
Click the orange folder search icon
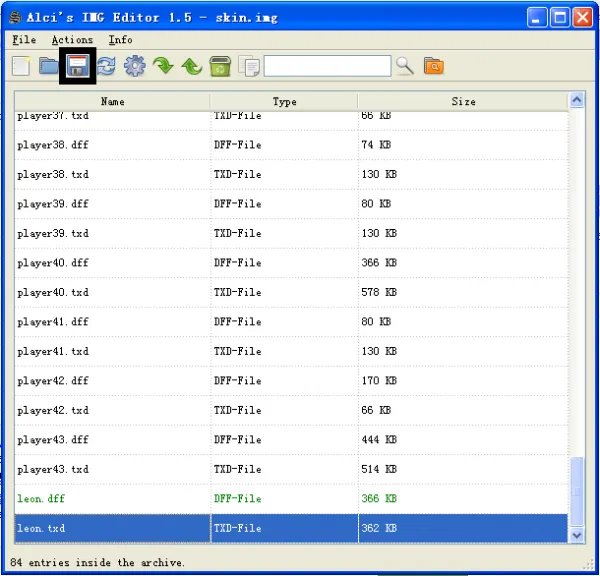[x=433, y=66]
